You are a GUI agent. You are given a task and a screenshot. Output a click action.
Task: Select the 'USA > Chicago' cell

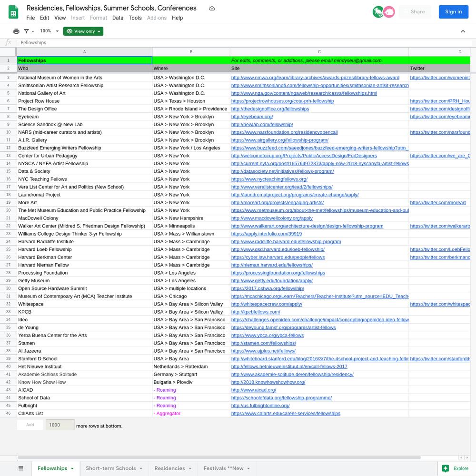[x=191, y=296]
